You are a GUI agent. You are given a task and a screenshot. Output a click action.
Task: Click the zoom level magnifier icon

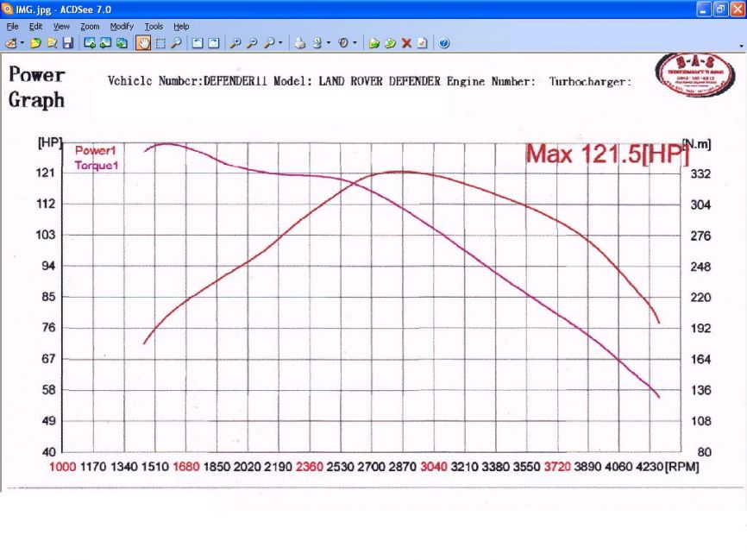pyautogui.click(x=269, y=43)
